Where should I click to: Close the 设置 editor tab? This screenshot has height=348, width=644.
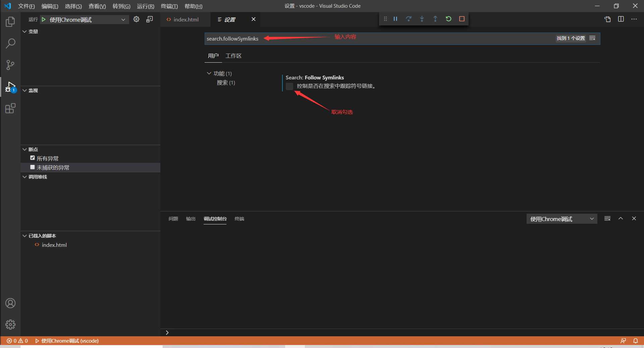click(254, 19)
